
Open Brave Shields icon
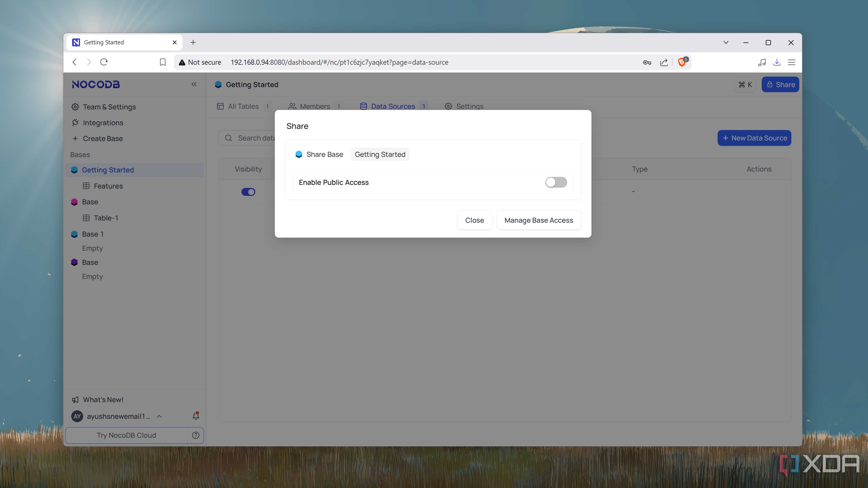[x=682, y=62]
